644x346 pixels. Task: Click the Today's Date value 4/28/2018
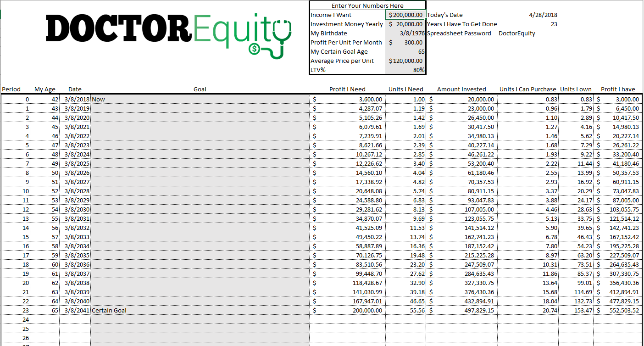tap(543, 15)
